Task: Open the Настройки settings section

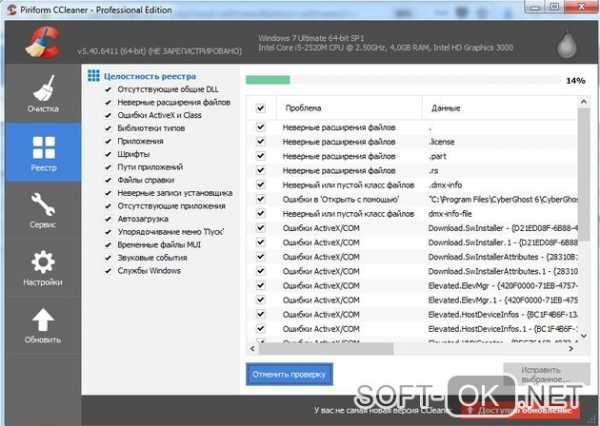Action: pyautogui.click(x=43, y=268)
